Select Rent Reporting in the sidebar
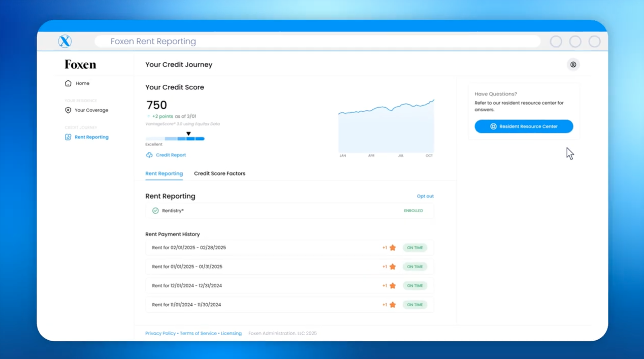 click(91, 137)
